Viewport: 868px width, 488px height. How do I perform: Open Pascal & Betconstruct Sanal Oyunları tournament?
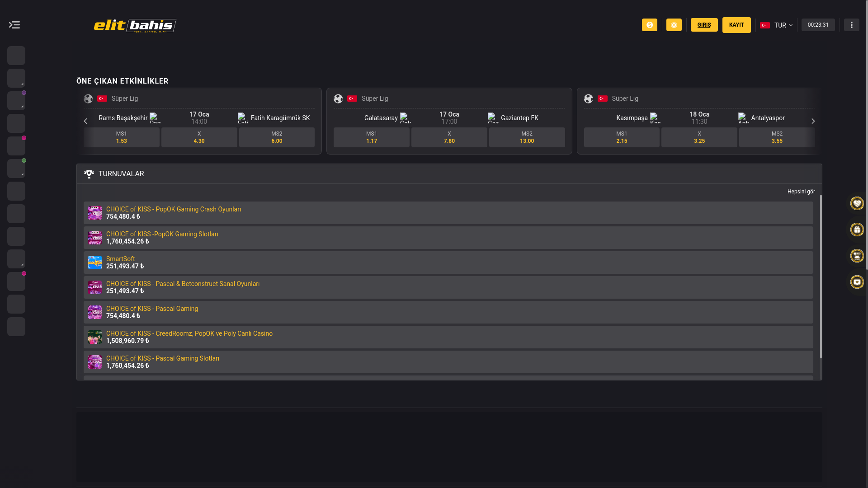click(x=448, y=287)
